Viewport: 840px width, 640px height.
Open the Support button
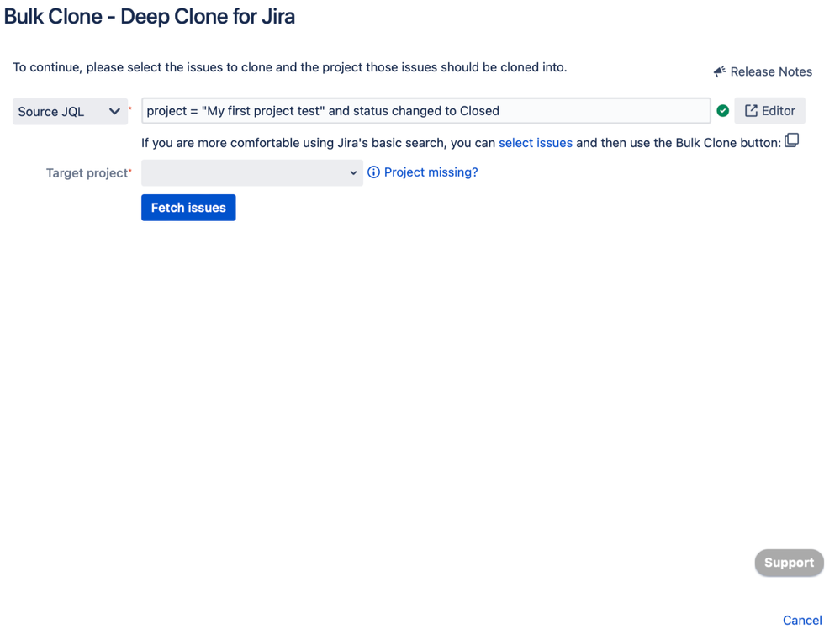click(x=789, y=563)
